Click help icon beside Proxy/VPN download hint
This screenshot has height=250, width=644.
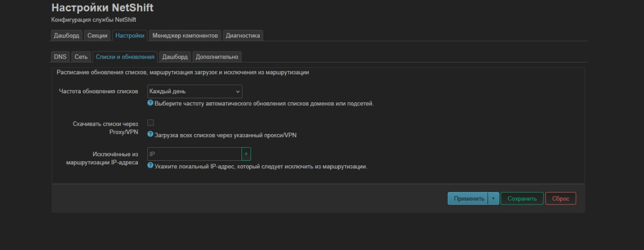pos(150,134)
